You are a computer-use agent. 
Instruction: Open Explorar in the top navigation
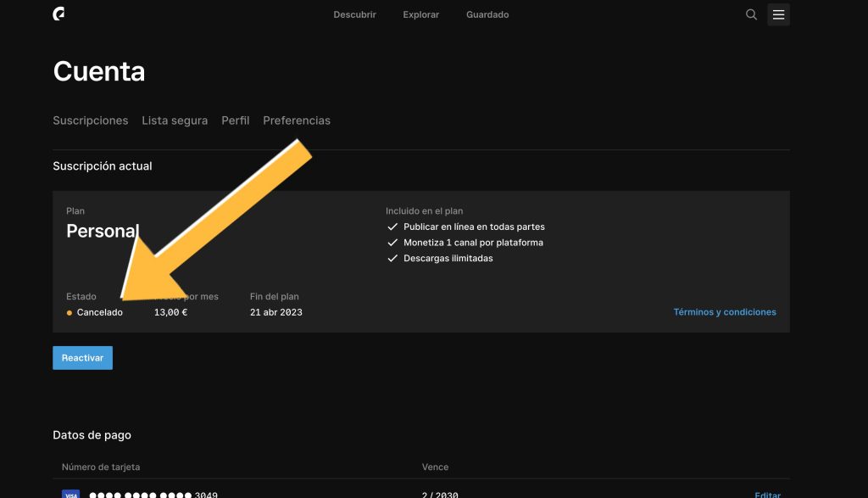pos(421,14)
